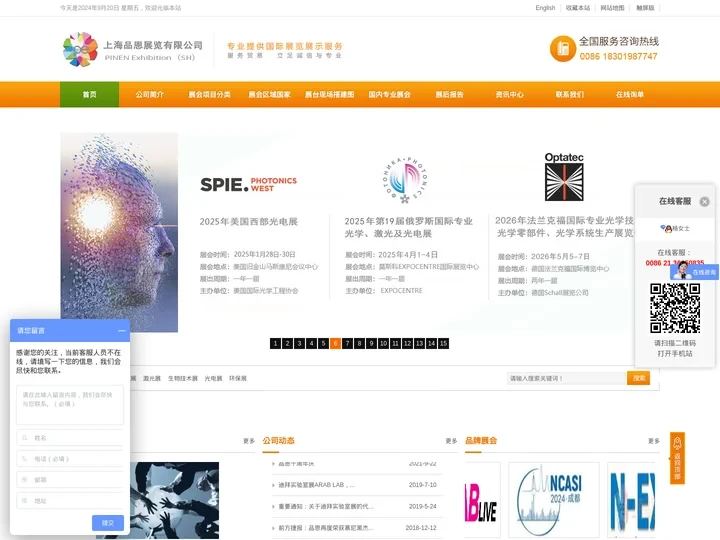Select carousel page 12
This screenshot has height=540, width=720.
pos(407,343)
